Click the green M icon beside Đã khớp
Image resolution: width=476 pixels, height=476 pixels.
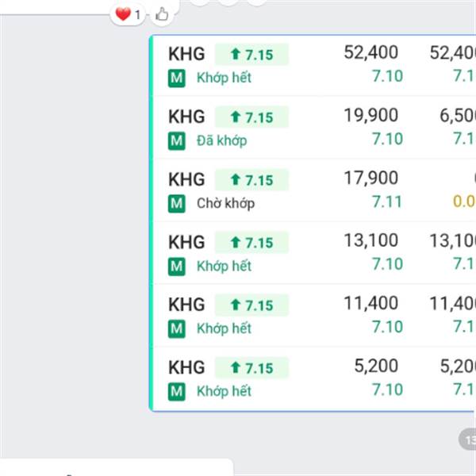click(x=176, y=140)
